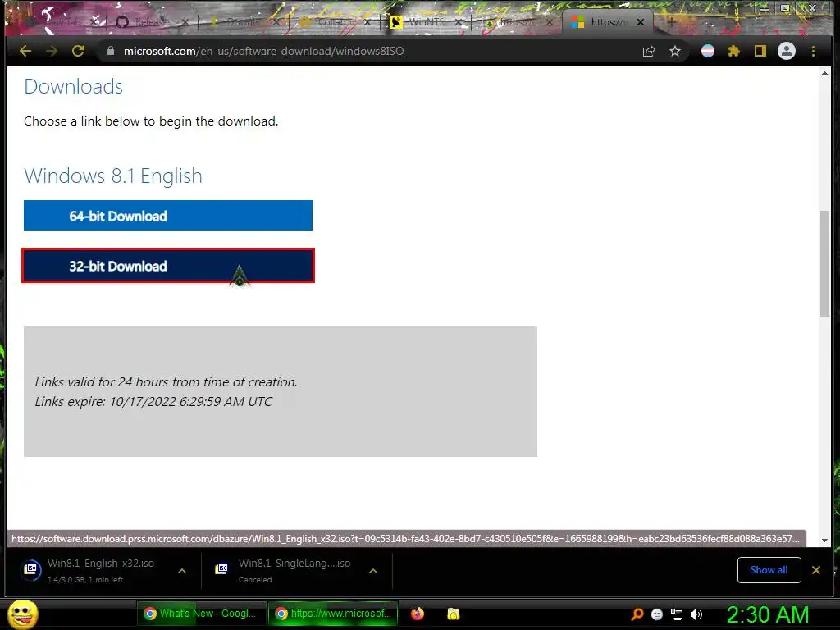Click the scrollbar up arrow

(x=824, y=73)
